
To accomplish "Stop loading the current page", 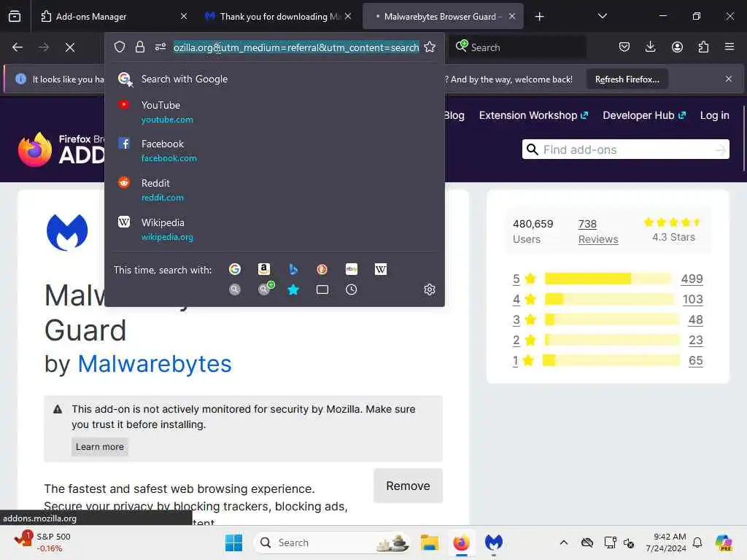I will click(70, 47).
